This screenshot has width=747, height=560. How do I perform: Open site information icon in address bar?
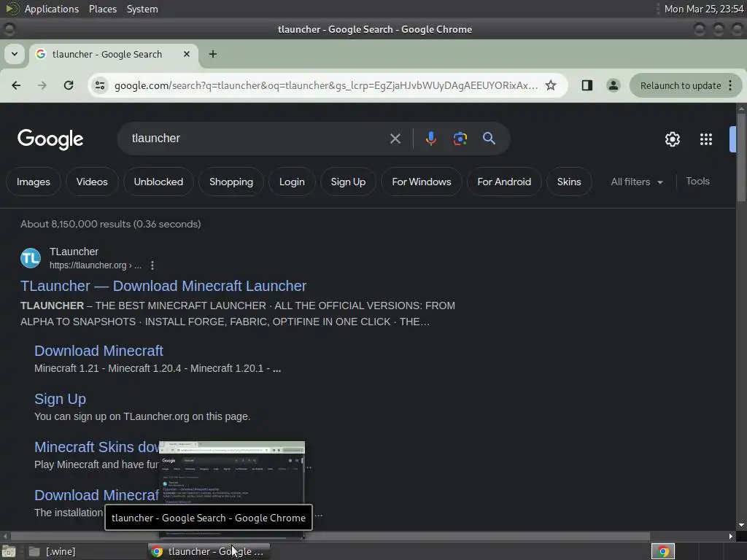tap(100, 85)
